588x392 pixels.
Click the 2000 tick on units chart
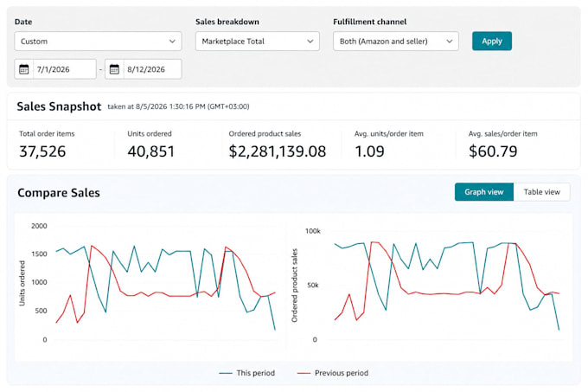[x=39, y=226]
